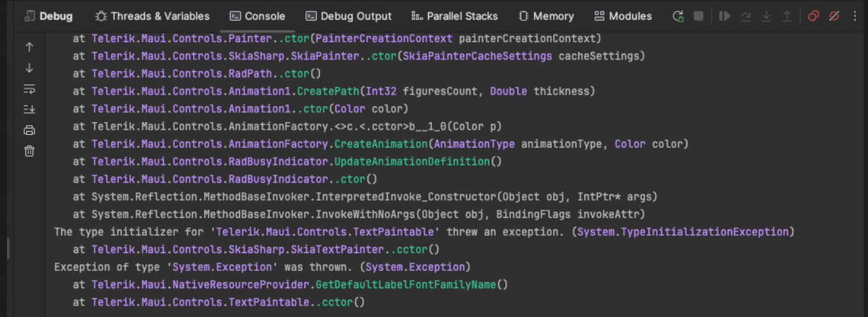Open the Memory tab
This screenshot has width=868, height=317.
click(x=545, y=17)
